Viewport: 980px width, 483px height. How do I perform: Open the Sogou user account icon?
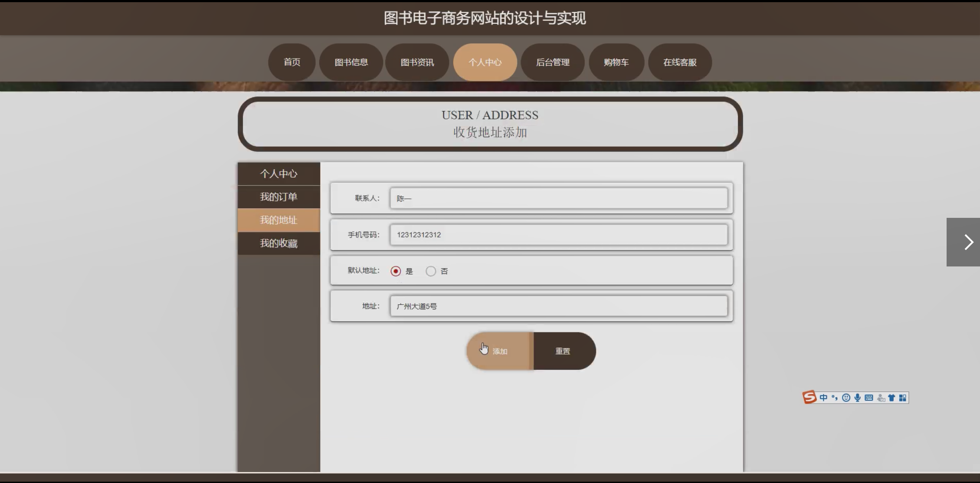(x=881, y=398)
